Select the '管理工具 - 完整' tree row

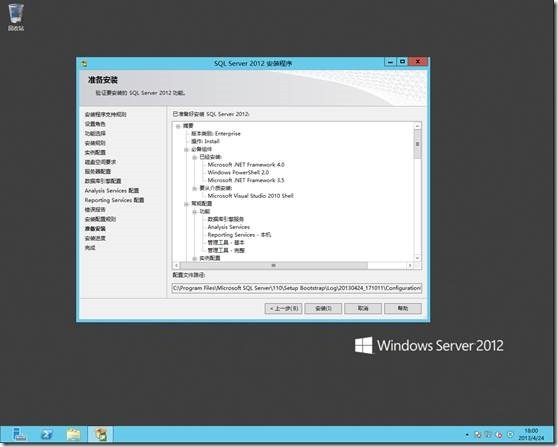coord(226,251)
